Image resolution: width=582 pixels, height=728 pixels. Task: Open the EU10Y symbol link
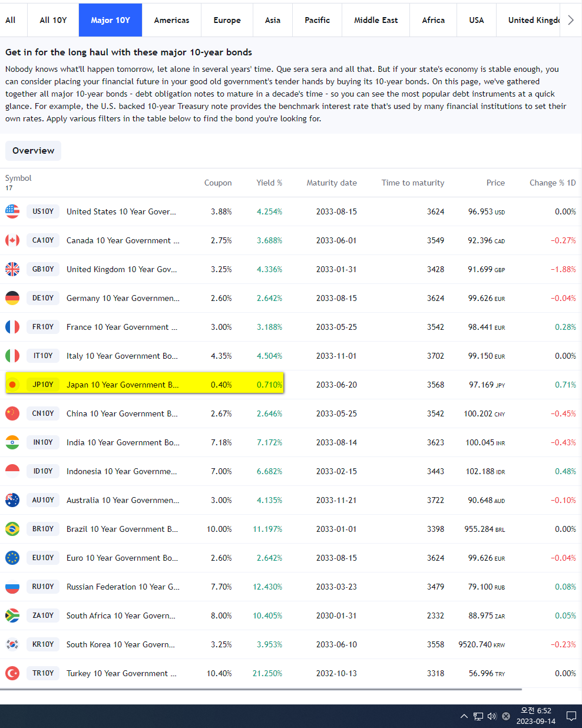pyautogui.click(x=43, y=558)
